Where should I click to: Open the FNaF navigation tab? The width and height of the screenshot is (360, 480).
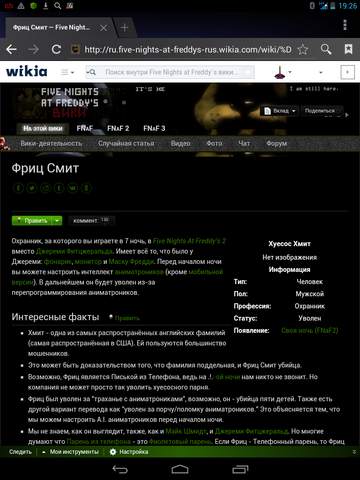[x=85, y=128]
